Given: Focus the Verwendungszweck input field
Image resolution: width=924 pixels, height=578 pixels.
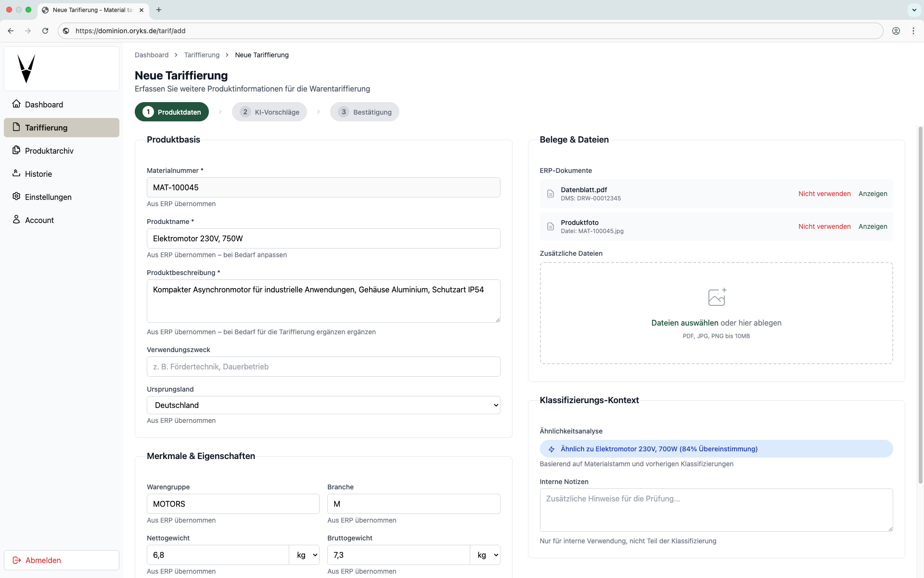Looking at the screenshot, I should pos(323,367).
